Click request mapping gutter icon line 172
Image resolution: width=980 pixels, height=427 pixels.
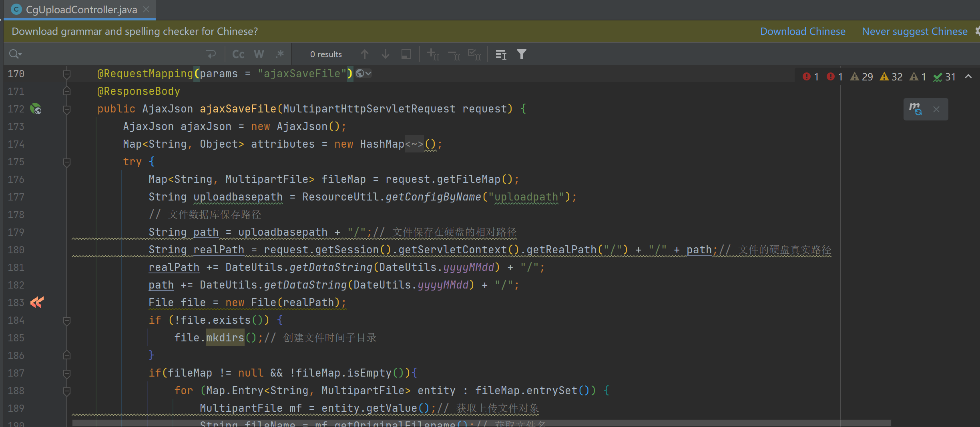[36, 108]
